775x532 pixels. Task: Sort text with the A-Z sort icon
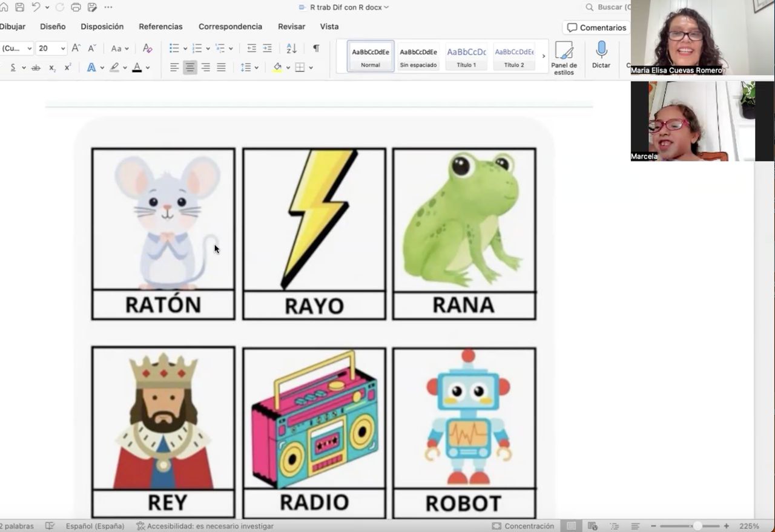(x=291, y=48)
